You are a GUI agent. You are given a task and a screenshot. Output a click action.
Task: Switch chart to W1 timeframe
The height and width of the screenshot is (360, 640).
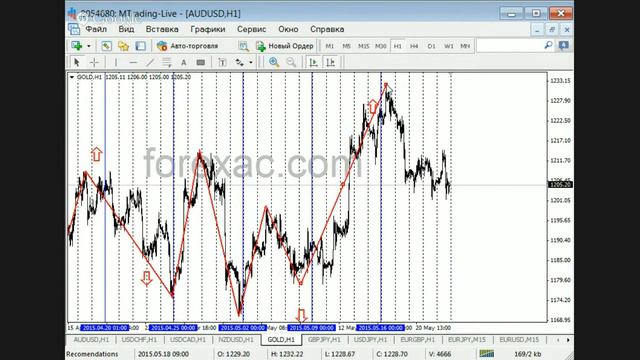[449, 46]
